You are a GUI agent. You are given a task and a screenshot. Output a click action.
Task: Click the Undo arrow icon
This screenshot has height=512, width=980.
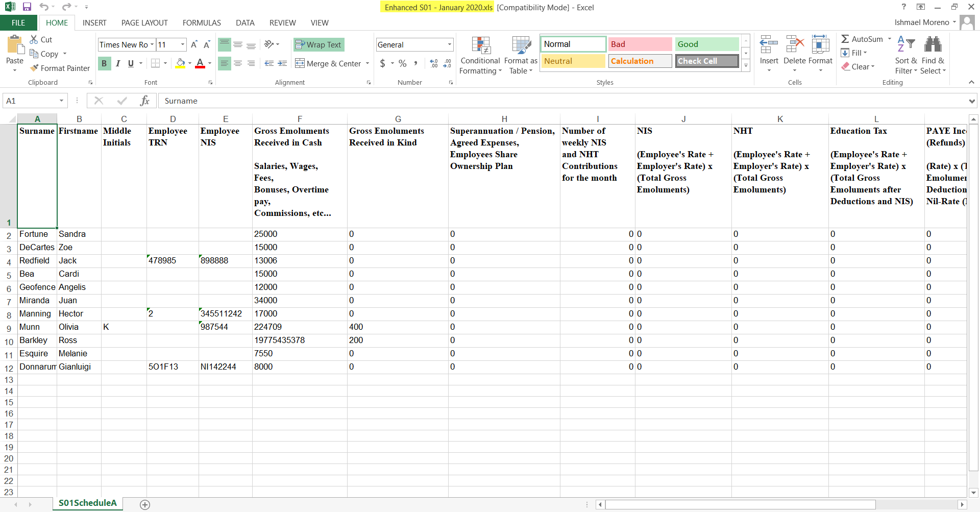pyautogui.click(x=44, y=7)
